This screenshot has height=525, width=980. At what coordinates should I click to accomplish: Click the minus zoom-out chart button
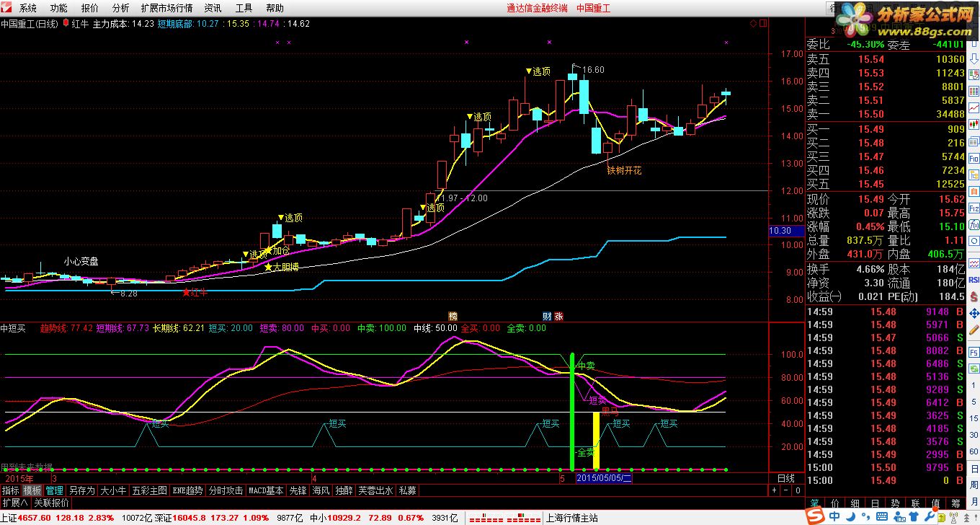coord(785,490)
